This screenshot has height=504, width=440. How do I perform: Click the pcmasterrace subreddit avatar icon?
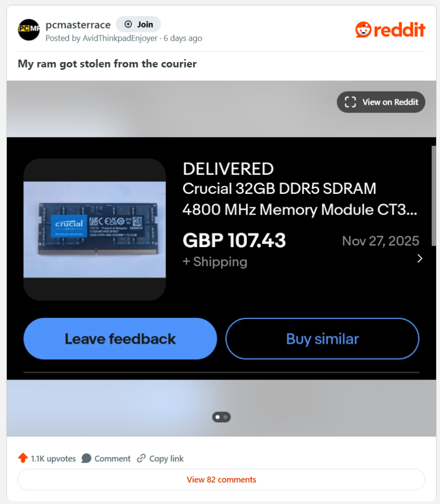[x=29, y=30]
